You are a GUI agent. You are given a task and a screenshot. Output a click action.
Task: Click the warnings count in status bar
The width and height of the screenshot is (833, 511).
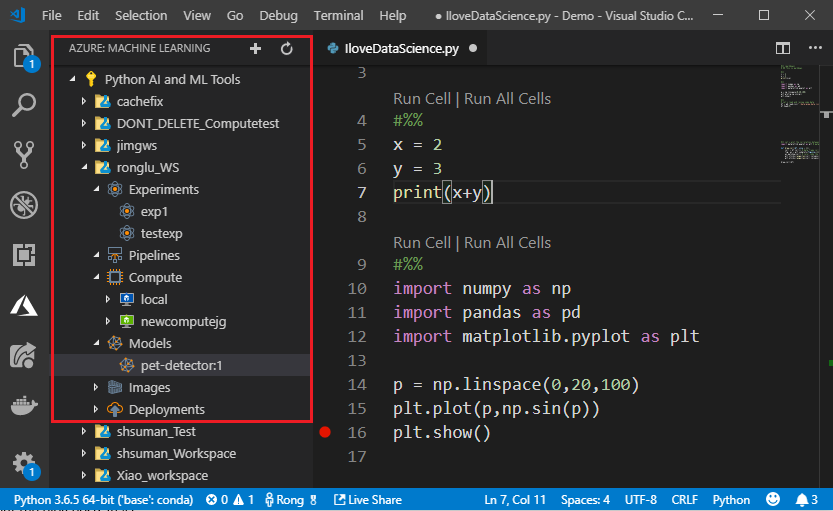244,499
